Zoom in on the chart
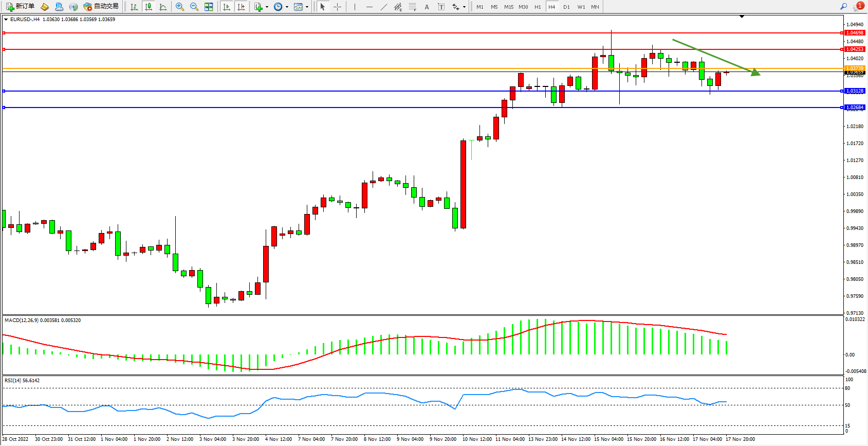Screen dimensions: 868x446 click(x=180, y=7)
